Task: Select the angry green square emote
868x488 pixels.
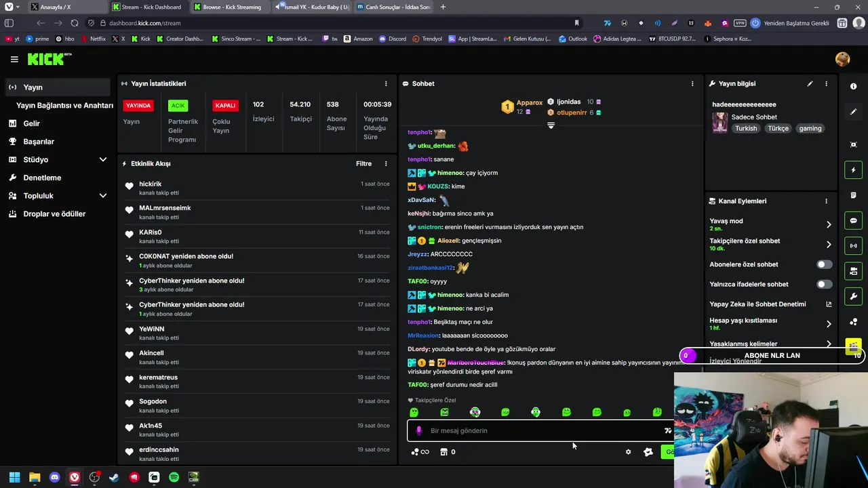Action: [444, 412]
